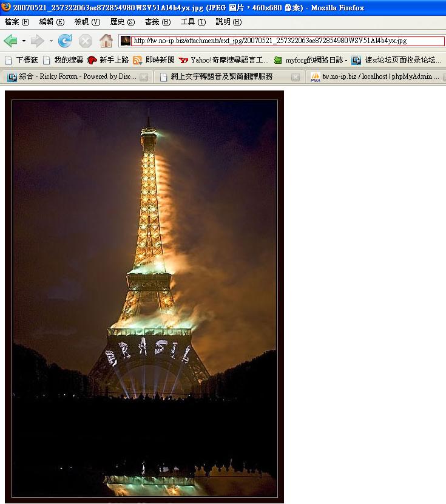The width and height of the screenshot is (446, 504).
Task: Open the 使ss论坛页面收录论坛 bookmark
Action: pos(397,60)
